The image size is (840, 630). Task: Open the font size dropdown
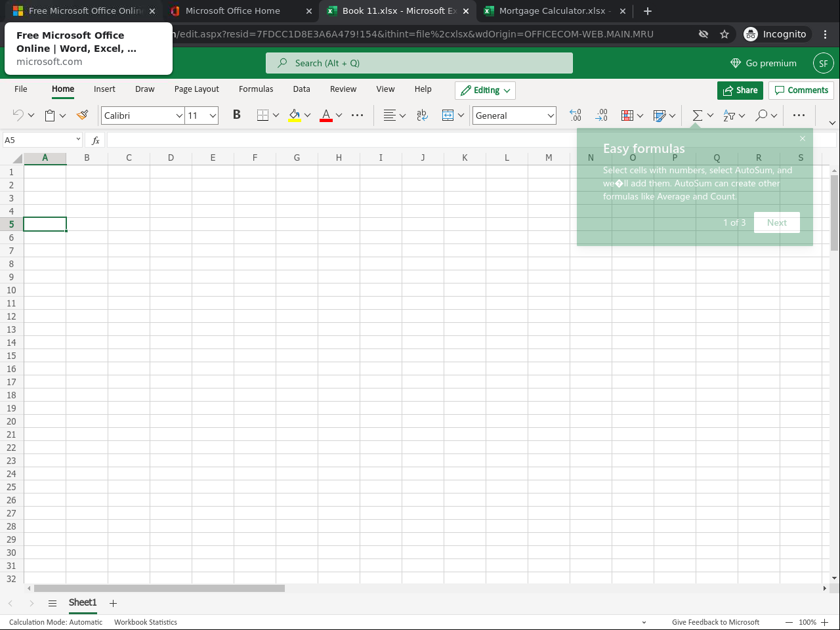213,115
